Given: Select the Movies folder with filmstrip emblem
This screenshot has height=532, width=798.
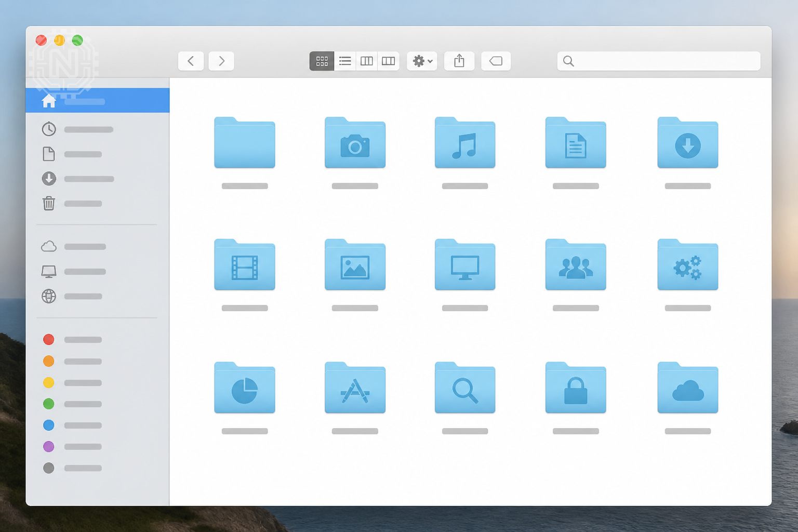Looking at the screenshot, I should (245, 265).
